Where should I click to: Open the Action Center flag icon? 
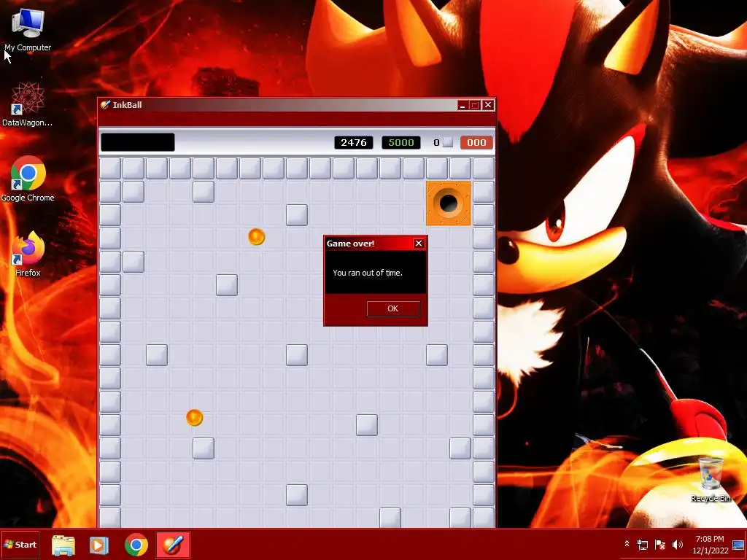660,544
